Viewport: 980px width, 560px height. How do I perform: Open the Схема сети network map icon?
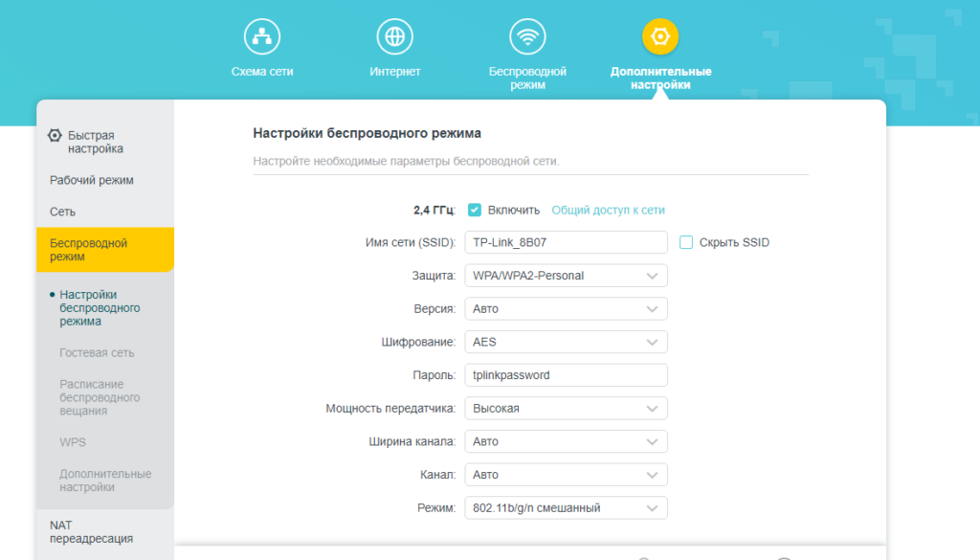(261, 37)
